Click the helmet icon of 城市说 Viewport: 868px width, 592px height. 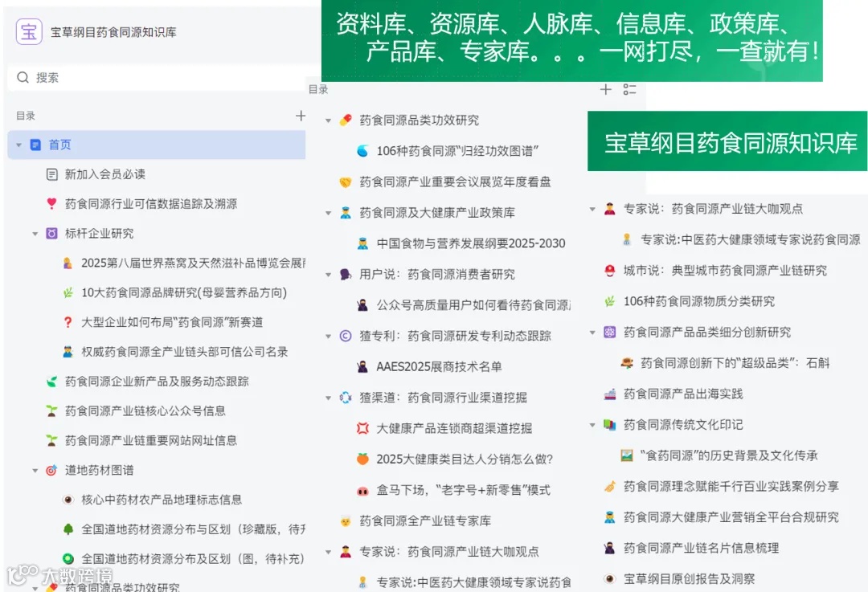609,271
